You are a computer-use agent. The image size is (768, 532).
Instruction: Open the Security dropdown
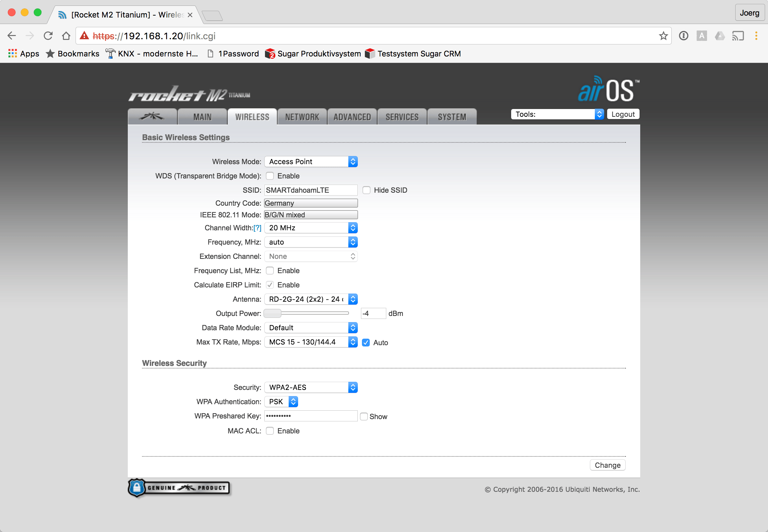[311, 387]
